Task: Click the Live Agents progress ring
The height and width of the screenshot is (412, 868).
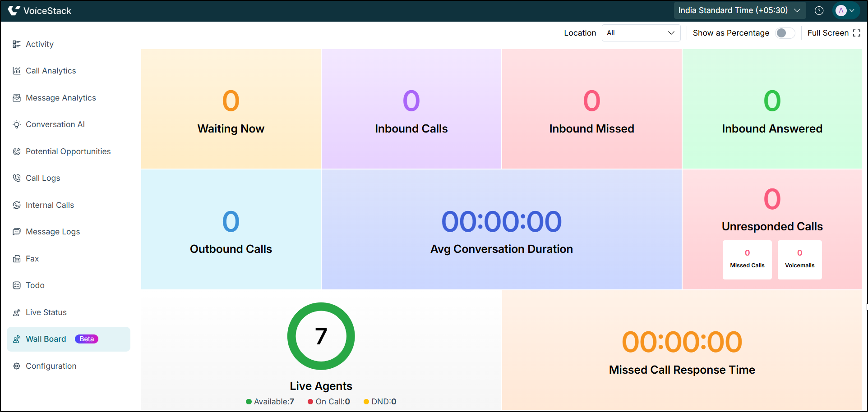Action: pos(321,336)
